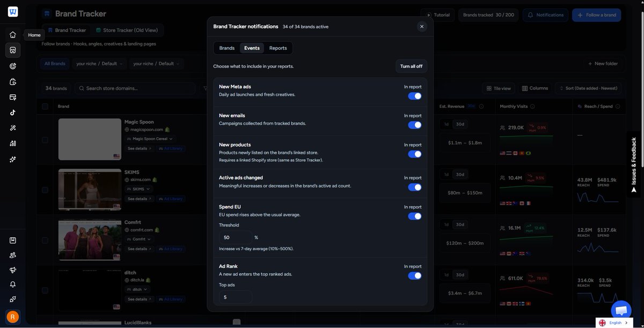Click the sparkles sidebar icon

(x=12, y=159)
